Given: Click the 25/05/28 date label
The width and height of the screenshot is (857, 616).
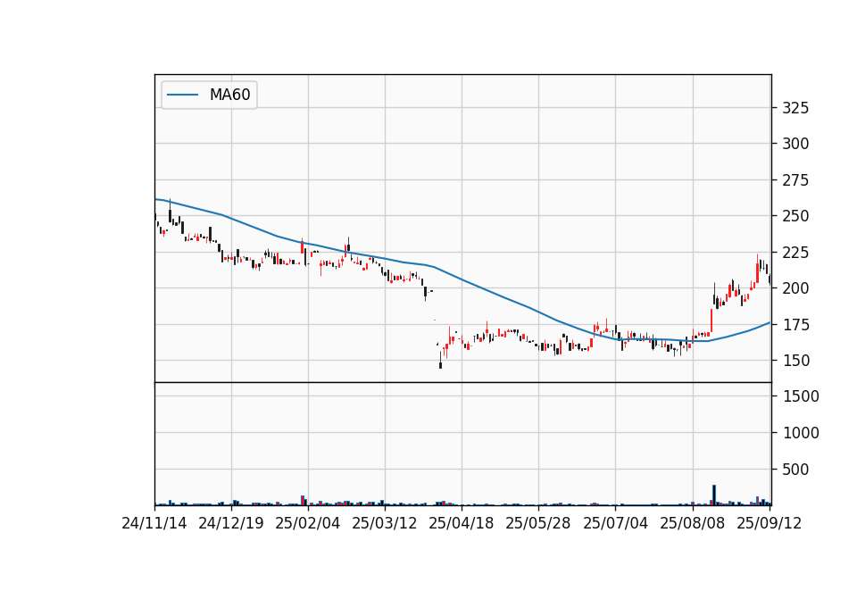Looking at the screenshot, I should click(x=538, y=524).
